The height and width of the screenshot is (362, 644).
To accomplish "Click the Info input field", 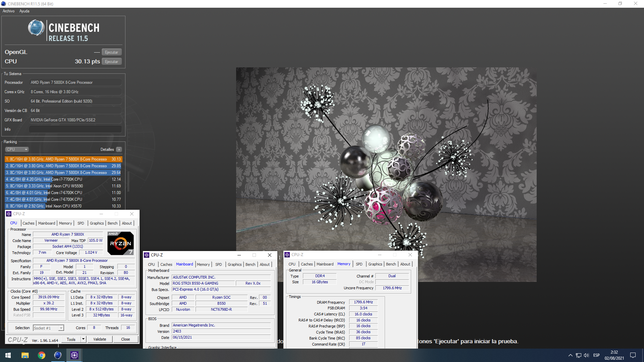I will 75,129.
